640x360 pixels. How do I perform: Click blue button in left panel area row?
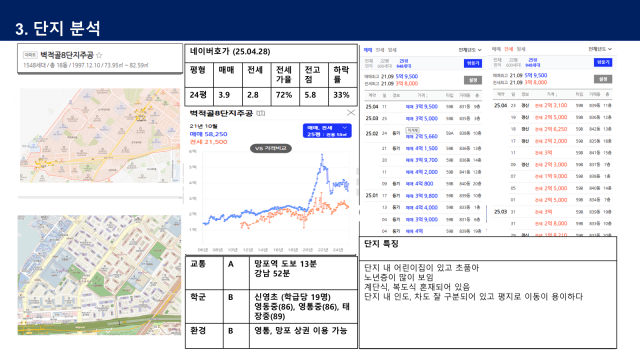click(x=473, y=63)
